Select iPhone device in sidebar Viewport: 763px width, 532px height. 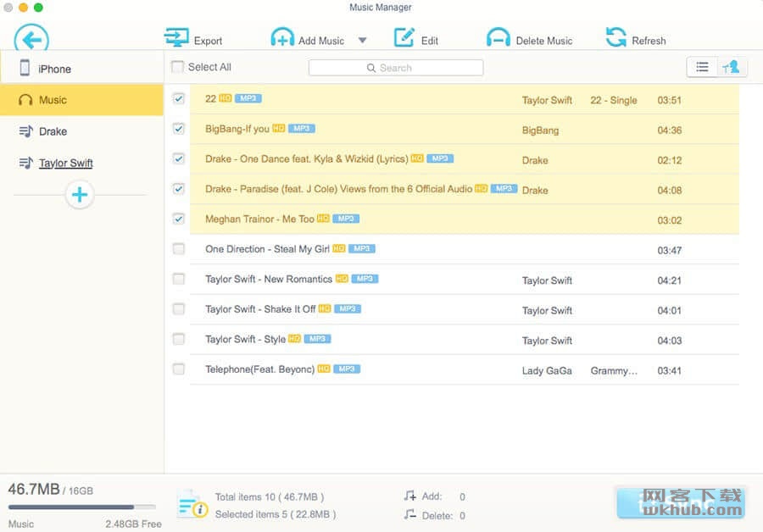click(x=81, y=68)
